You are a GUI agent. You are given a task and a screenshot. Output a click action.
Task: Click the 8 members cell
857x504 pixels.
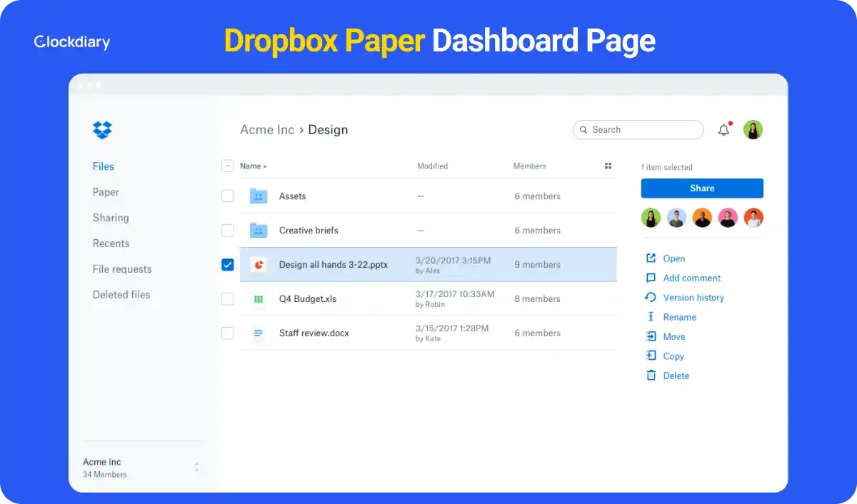(537, 299)
